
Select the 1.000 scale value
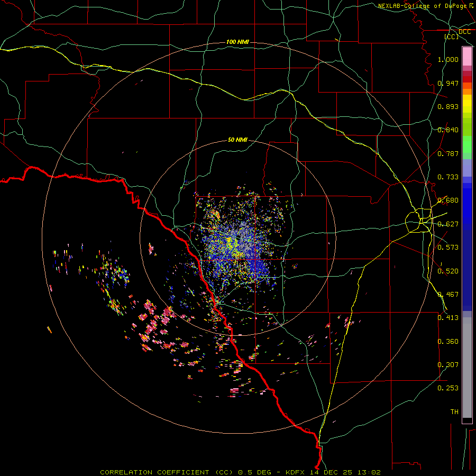pyautogui.click(x=448, y=59)
